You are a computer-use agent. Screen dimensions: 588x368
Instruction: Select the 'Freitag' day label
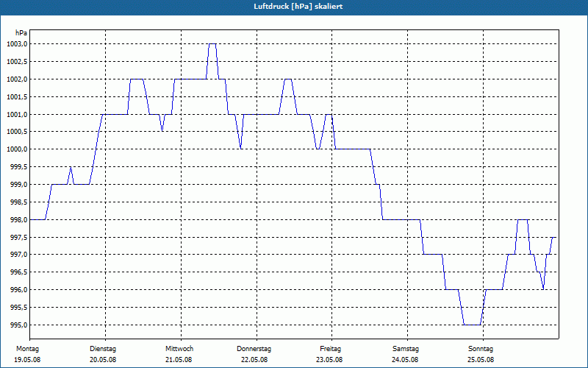[x=330, y=349]
